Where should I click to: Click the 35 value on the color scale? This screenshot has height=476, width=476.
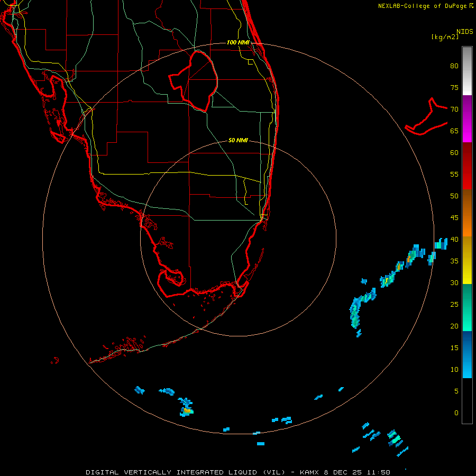click(454, 261)
